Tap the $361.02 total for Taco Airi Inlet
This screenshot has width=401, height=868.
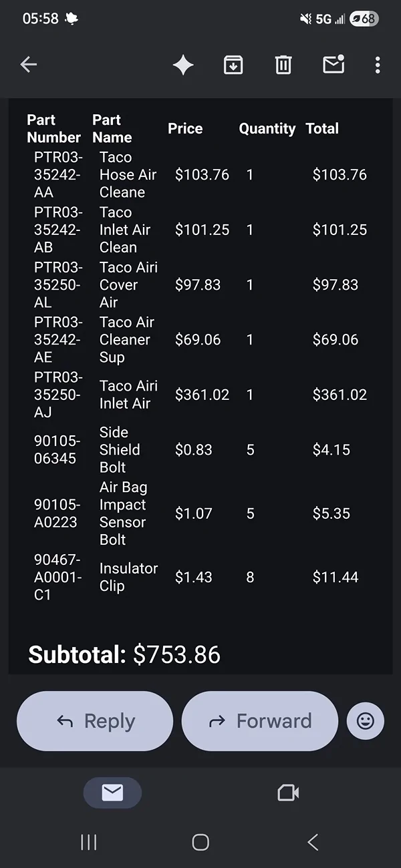(x=340, y=395)
